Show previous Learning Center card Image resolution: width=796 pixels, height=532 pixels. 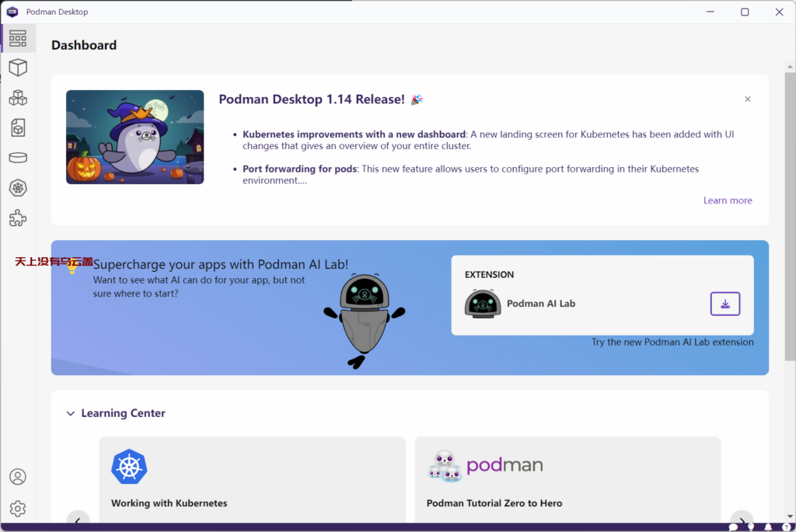coord(79,518)
